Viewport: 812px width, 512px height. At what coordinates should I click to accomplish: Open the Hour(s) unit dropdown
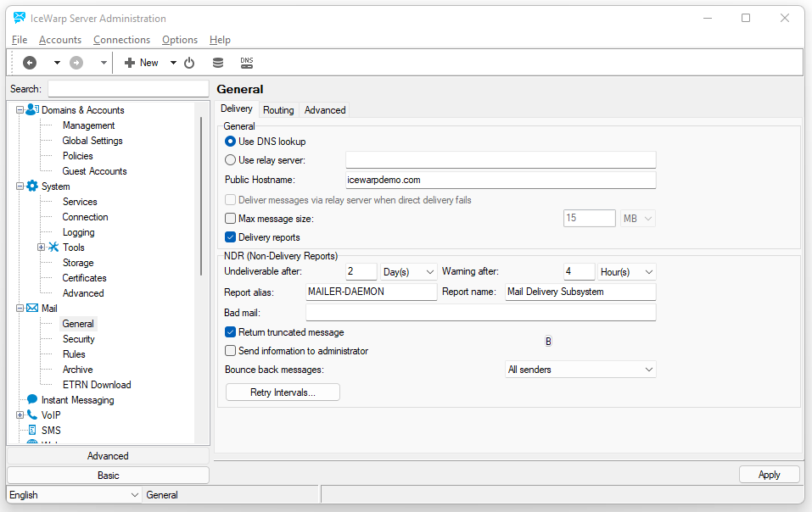[x=627, y=272]
